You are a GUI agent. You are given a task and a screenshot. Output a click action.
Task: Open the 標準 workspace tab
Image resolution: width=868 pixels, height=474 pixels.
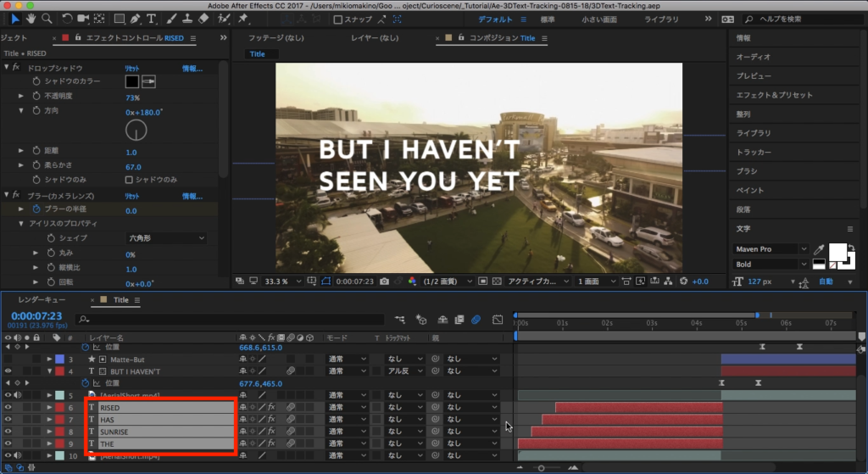click(x=548, y=19)
